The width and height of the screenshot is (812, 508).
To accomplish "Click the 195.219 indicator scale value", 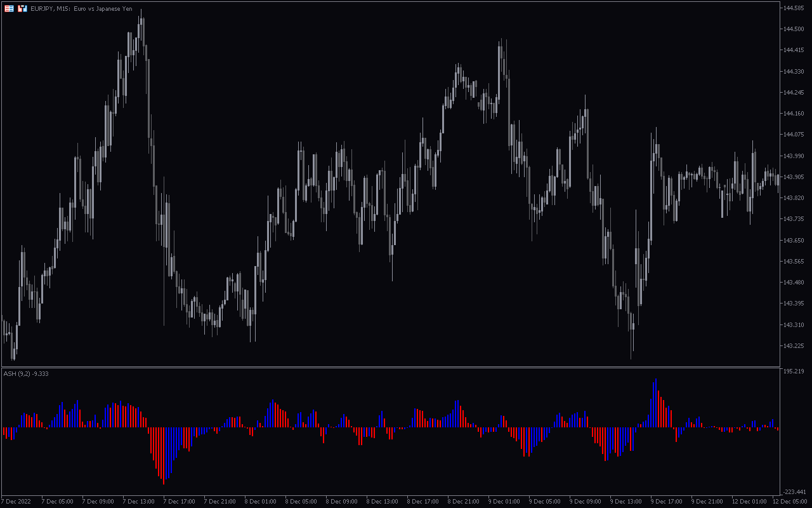I will (x=794, y=371).
